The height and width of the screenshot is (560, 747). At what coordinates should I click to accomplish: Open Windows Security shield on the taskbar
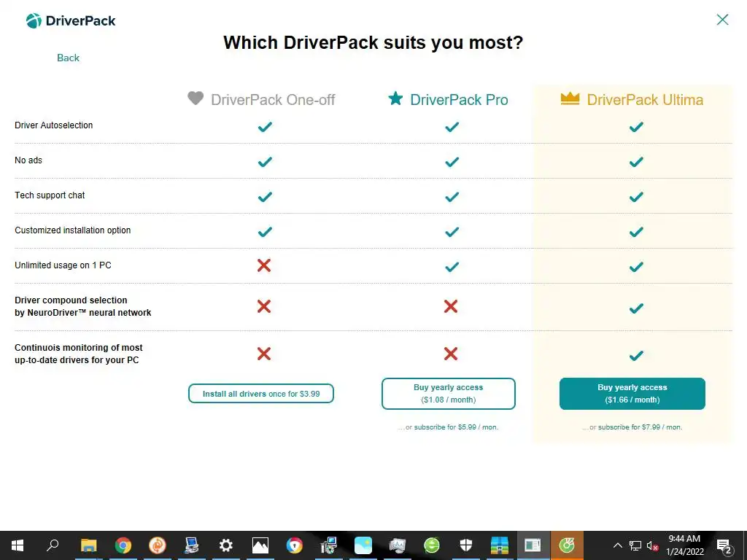[x=466, y=545]
